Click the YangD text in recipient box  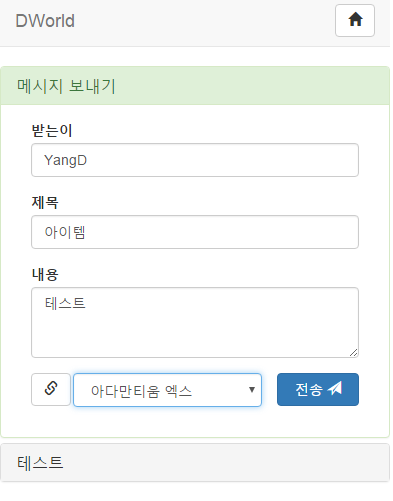point(65,160)
